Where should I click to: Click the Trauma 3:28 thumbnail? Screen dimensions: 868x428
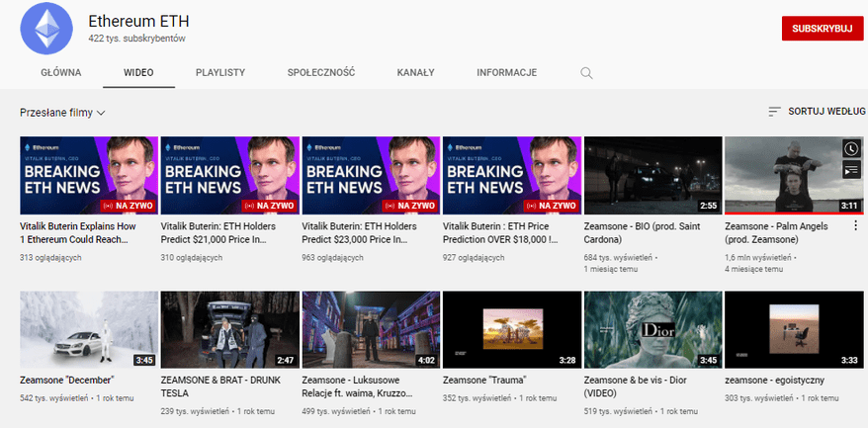point(512,330)
